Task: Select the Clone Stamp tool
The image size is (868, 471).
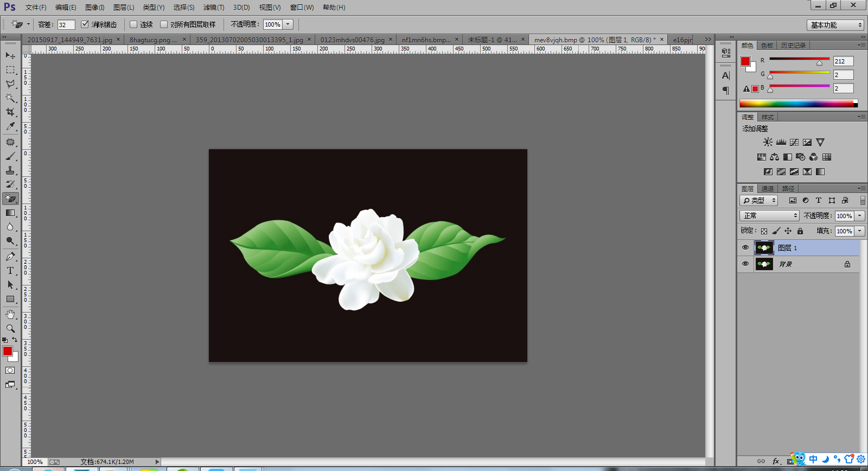Action: [x=10, y=170]
